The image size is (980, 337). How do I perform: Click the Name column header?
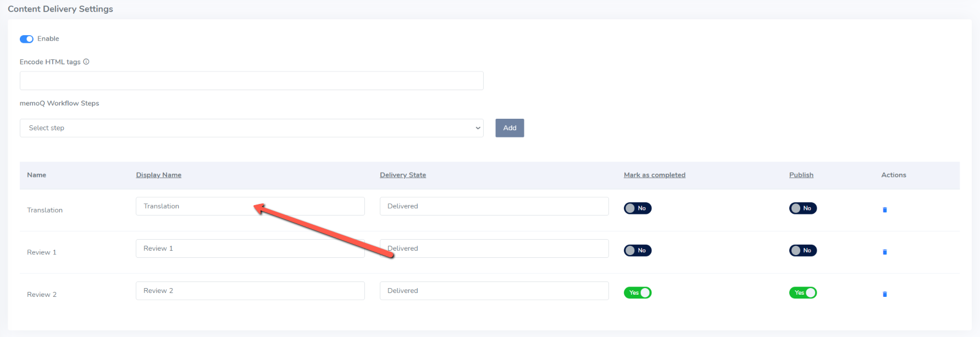click(37, 175)
